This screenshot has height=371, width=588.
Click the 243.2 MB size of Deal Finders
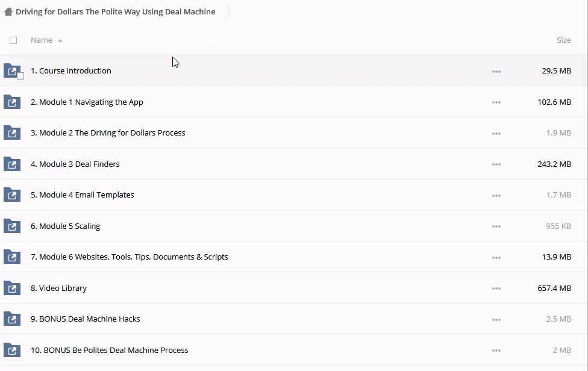554,164
